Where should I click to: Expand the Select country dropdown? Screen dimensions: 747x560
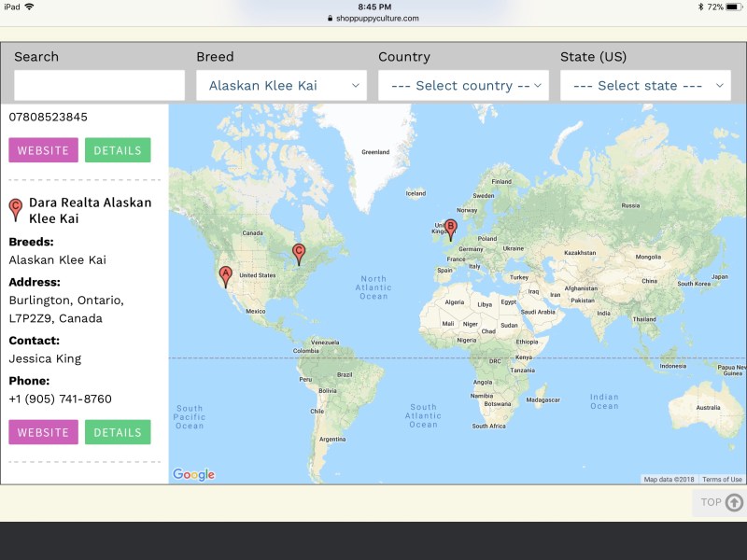[463, 86]
